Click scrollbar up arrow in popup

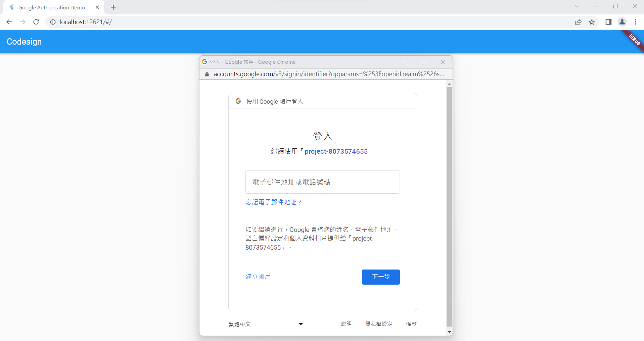pos(449,84)
